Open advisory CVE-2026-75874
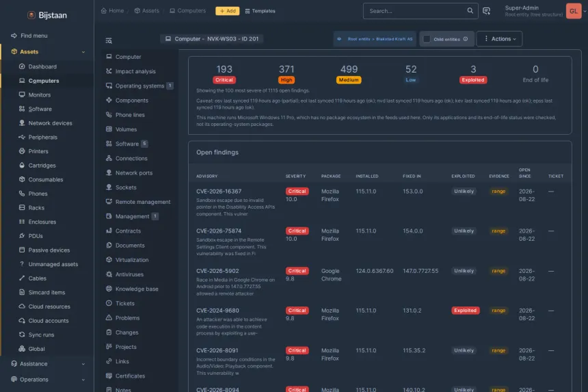Viewport: 588px width, 392px height. 219,231
